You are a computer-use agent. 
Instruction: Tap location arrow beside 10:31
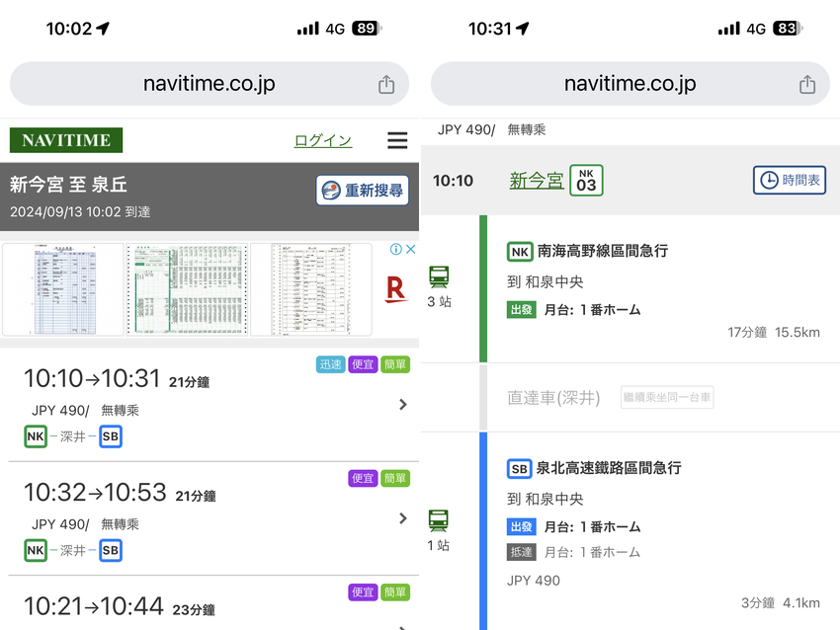(x=523, y=29)
